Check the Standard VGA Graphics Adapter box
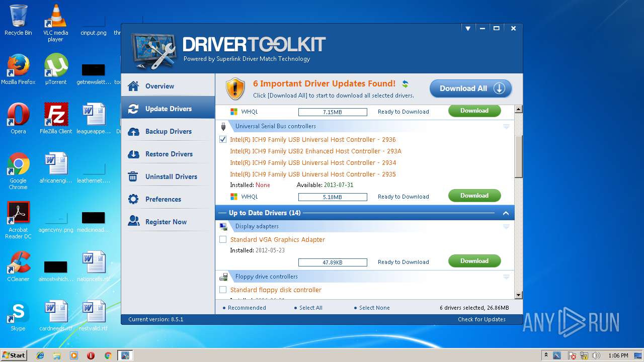This screenshot has height=362, width=644. click(x=223, y=239)
